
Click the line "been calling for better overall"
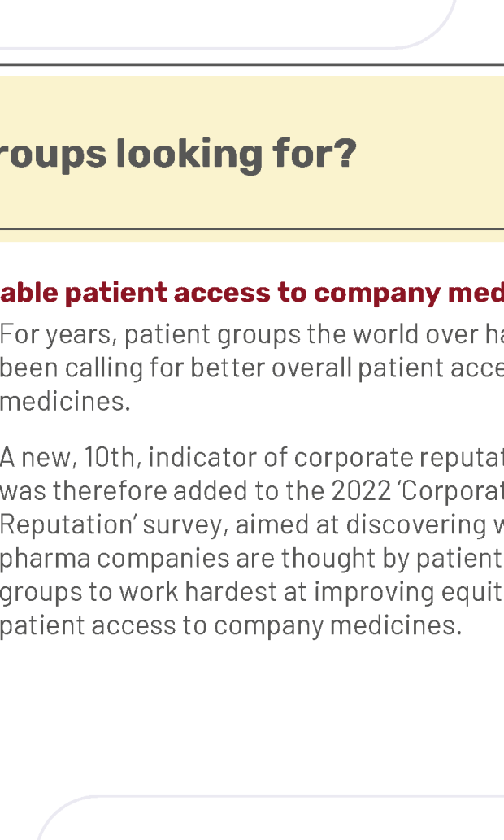(252, 368)
